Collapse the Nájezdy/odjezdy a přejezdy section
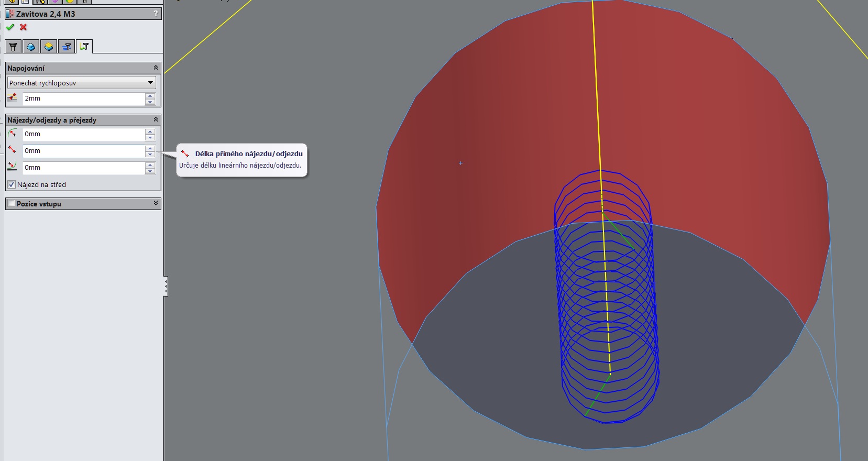The width and height of the screenshot is (868, 461). (156, 119)
